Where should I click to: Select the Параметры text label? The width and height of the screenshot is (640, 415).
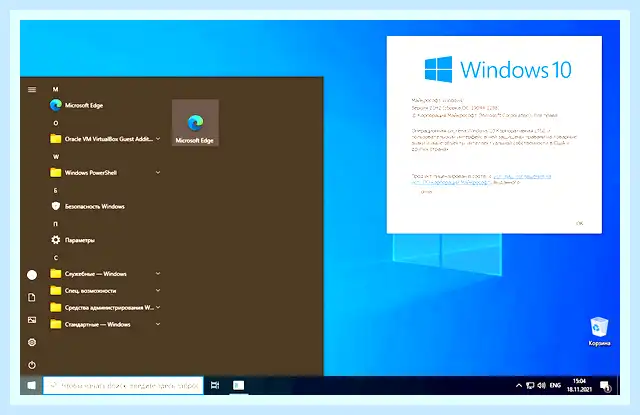coord(80,240)
